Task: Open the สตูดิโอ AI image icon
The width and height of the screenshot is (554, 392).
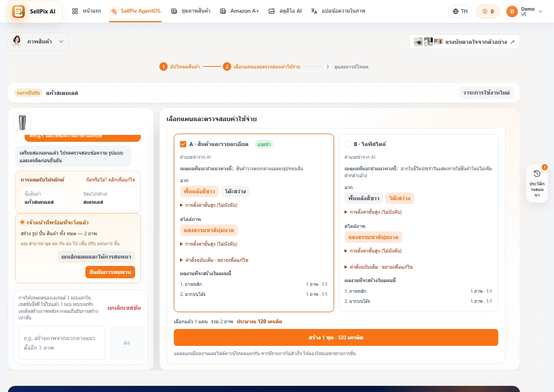Action: point(272,11)
